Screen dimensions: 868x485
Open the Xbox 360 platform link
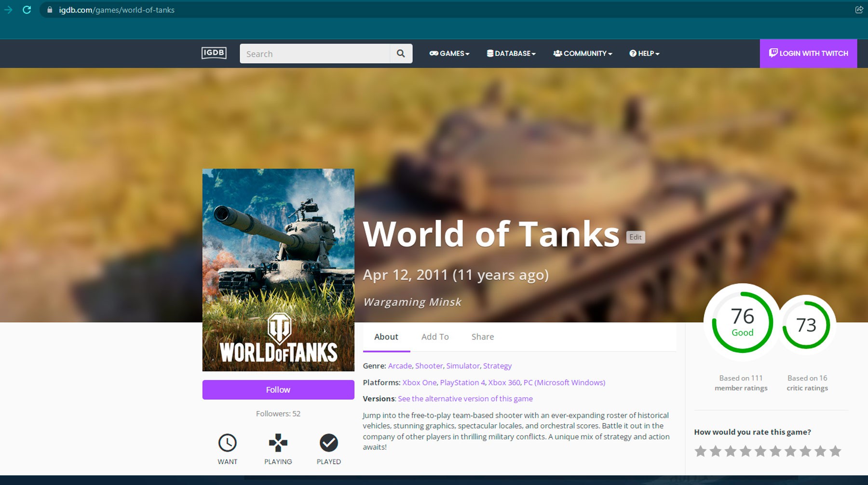(504, 382)
